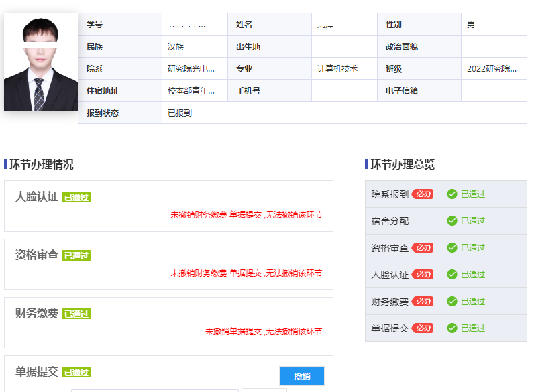Screen dimensions: 534x392
Task: Click the 已通过 badge next to 单据提交 heading
Action: (76, 372)
